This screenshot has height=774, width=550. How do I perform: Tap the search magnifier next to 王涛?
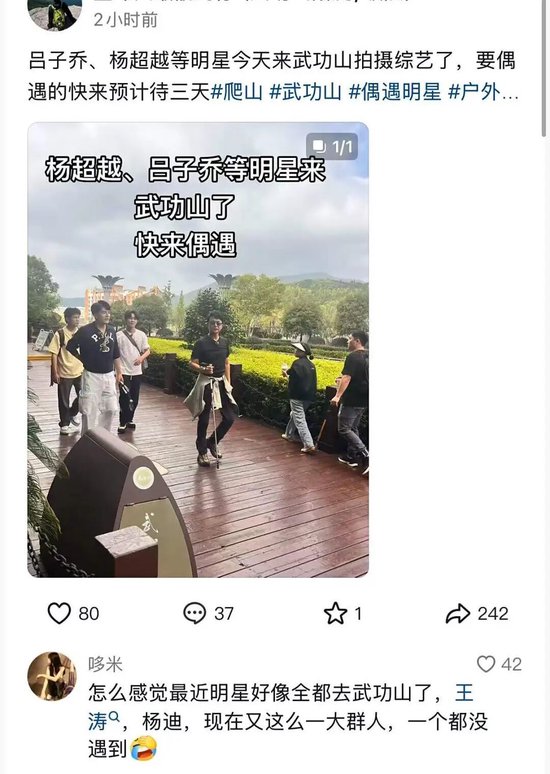[x=114, y=716]
